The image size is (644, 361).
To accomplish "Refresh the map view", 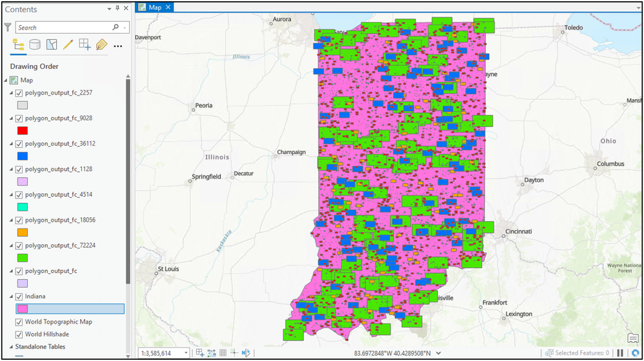I will tap(635, 353).
